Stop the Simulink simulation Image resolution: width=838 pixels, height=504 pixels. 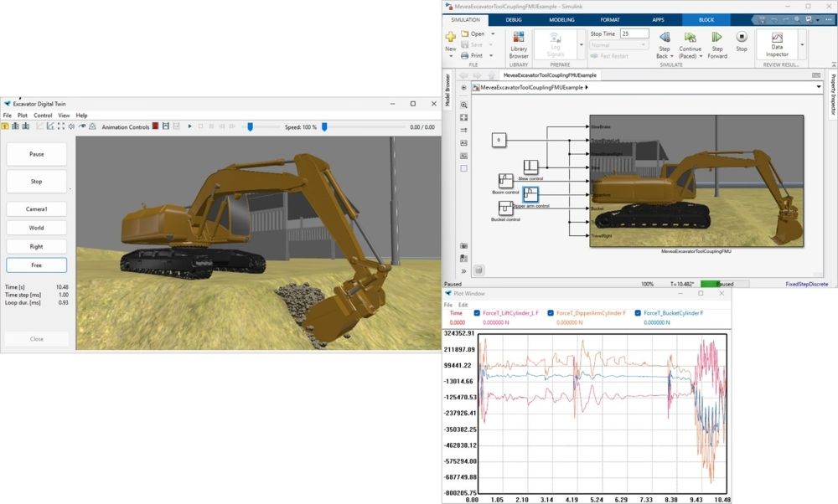click(x=742, y=38)
